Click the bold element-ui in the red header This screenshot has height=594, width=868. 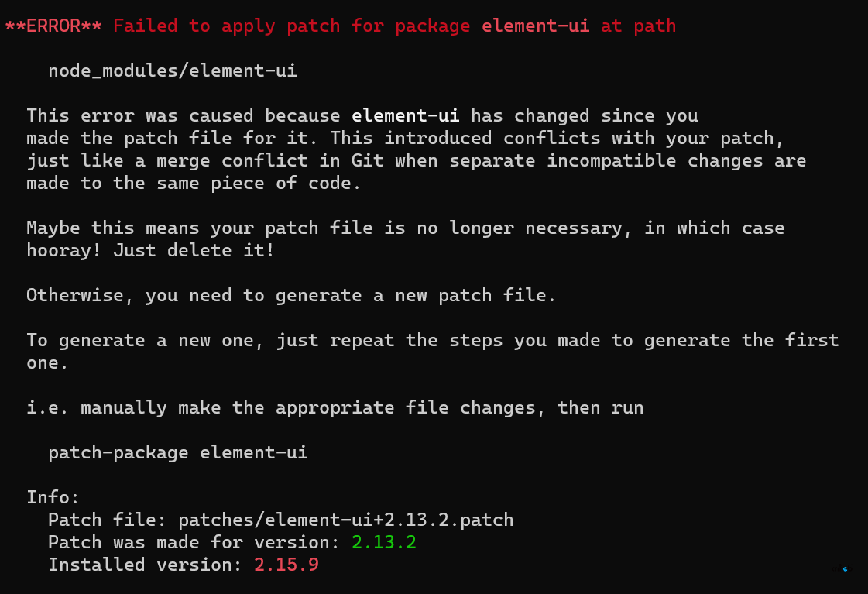pyautogui.click(x=535, y=26)
